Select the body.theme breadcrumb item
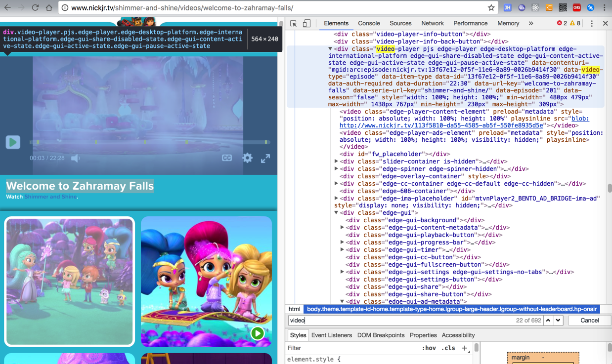The image size is (612, 364). (452, 309)
